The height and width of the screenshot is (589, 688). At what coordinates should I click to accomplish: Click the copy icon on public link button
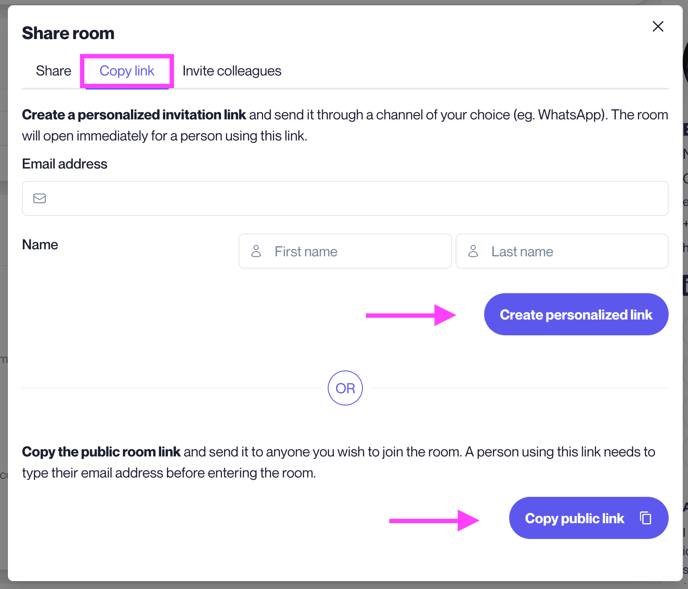click(645, 518)
